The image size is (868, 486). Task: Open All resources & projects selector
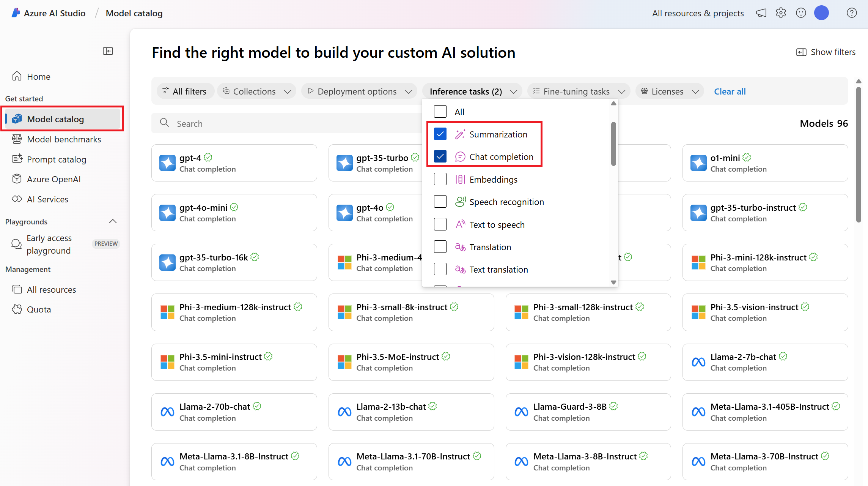click(698, 13)
